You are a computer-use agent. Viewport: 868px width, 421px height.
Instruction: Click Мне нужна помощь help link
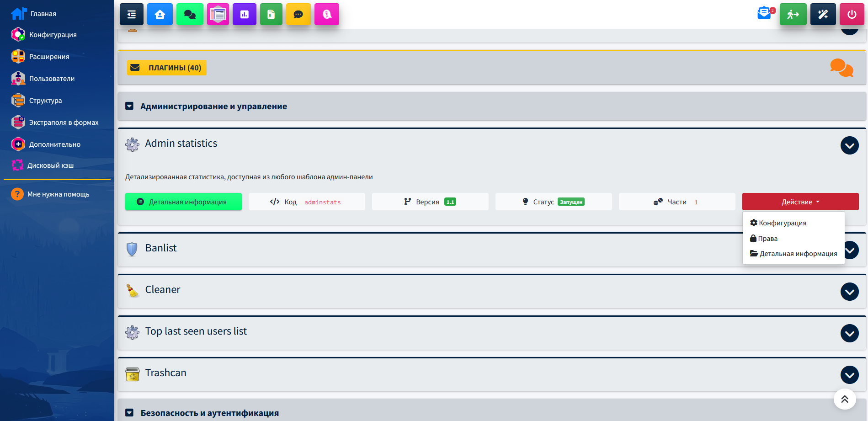(59, 194)
